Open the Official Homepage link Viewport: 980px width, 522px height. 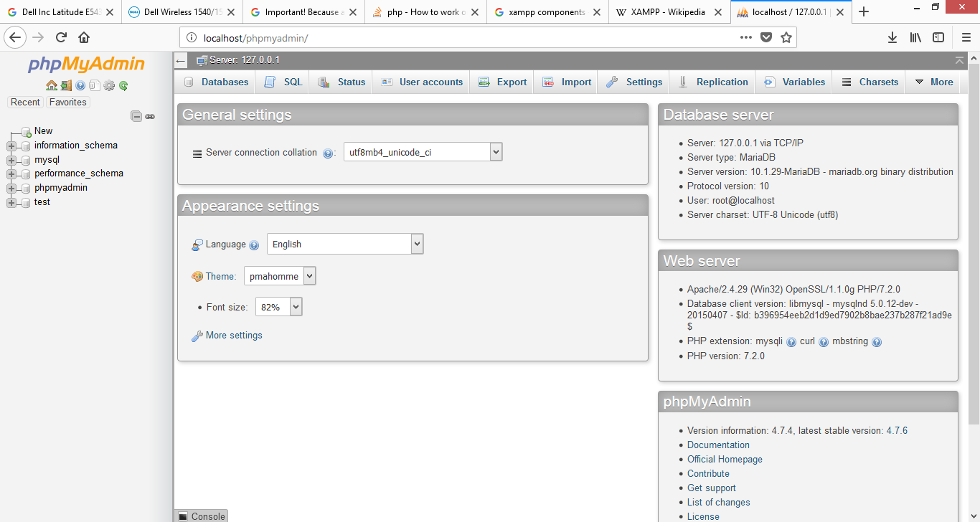pos(725,460)
